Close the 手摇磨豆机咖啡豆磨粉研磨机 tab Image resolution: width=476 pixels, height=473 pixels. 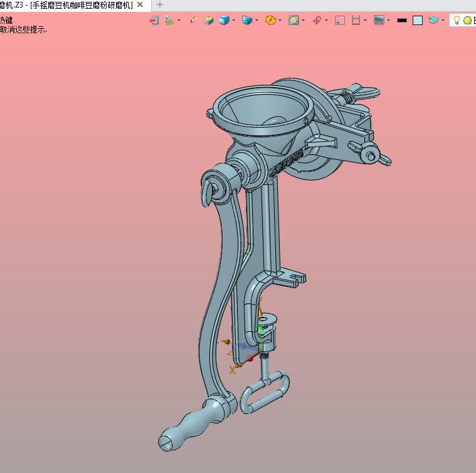tap(140, 4)
